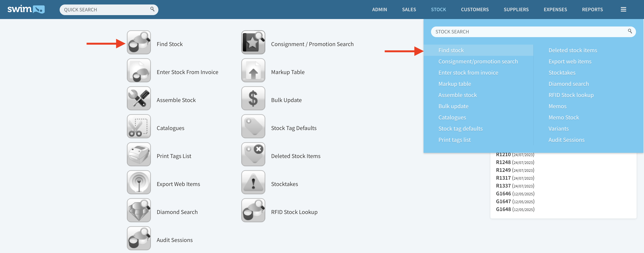
Task: Select Consignment/promotion search in dropdown
Action: coord(478,62)
